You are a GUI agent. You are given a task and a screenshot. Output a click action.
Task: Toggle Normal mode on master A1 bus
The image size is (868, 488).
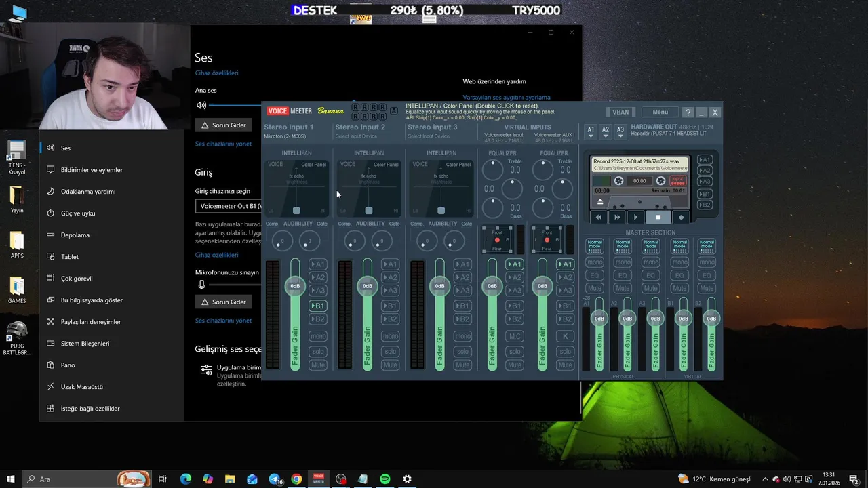(x=594, y=246)
